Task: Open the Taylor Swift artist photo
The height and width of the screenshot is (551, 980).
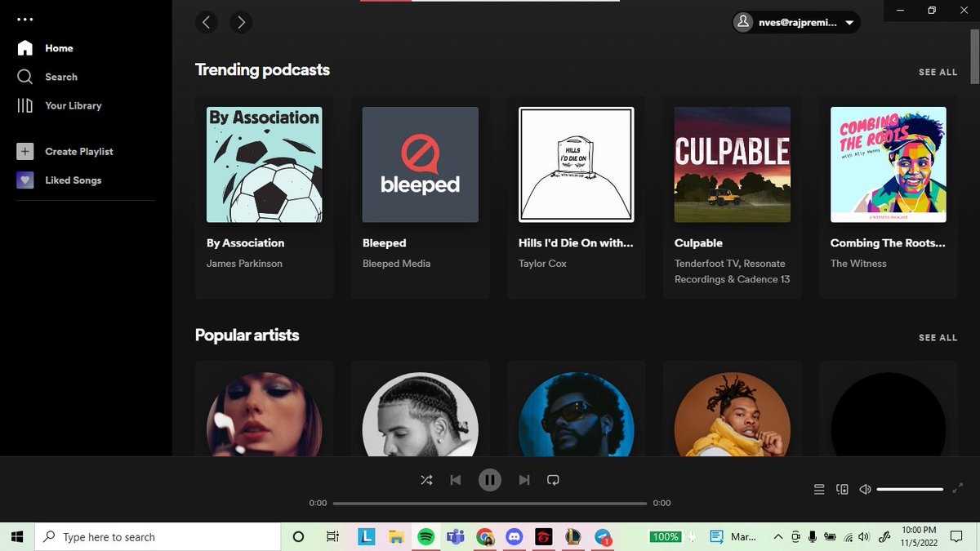Action: (264, 415)
